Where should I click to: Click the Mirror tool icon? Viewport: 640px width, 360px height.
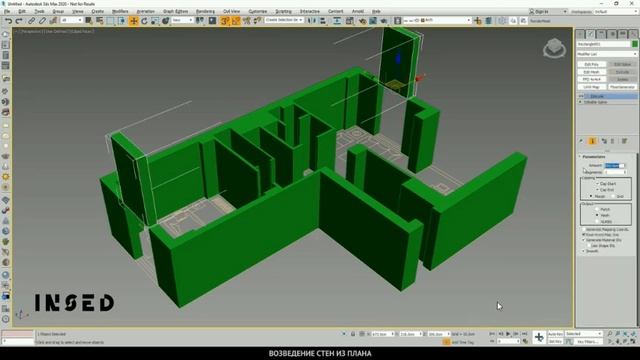[312, 20]
